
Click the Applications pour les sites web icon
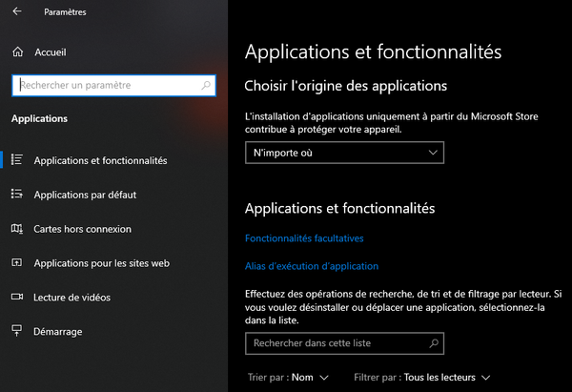(17, 262)
